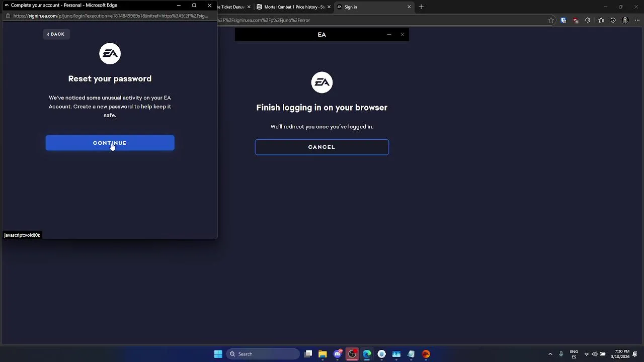
Task: Open Task View on the taskbar
Action: pyautogui.click(x=308, y=354)
